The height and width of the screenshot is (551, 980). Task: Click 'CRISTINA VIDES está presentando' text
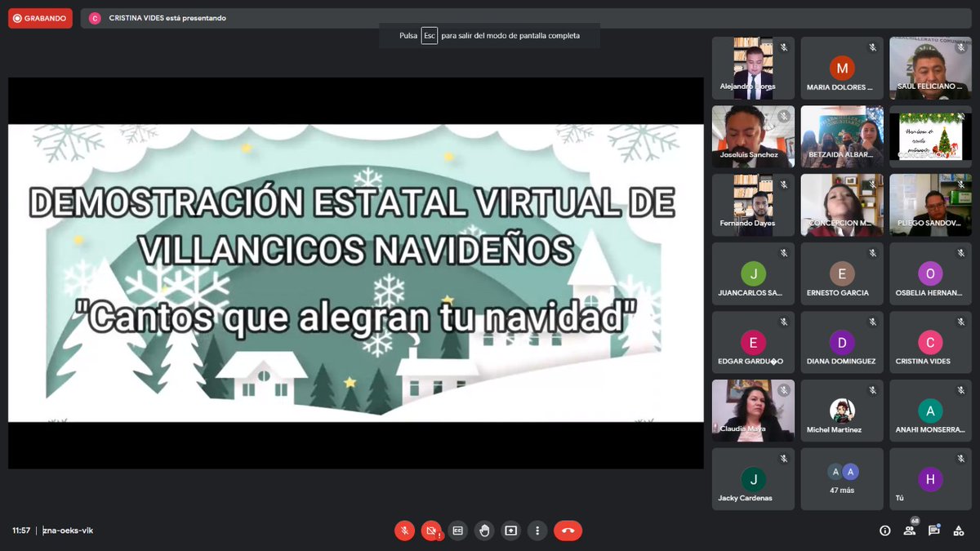(x=167, y=18)
